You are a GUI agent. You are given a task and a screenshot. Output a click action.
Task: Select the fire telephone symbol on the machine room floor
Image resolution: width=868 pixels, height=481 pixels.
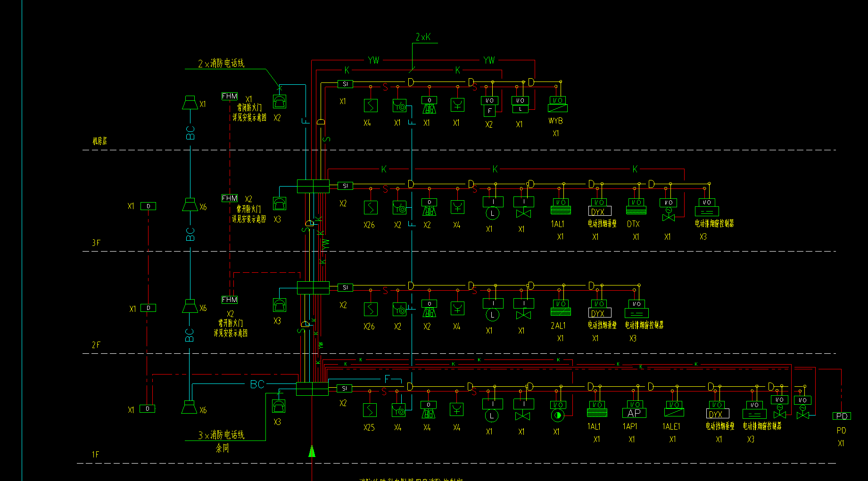tap(279, 101)
